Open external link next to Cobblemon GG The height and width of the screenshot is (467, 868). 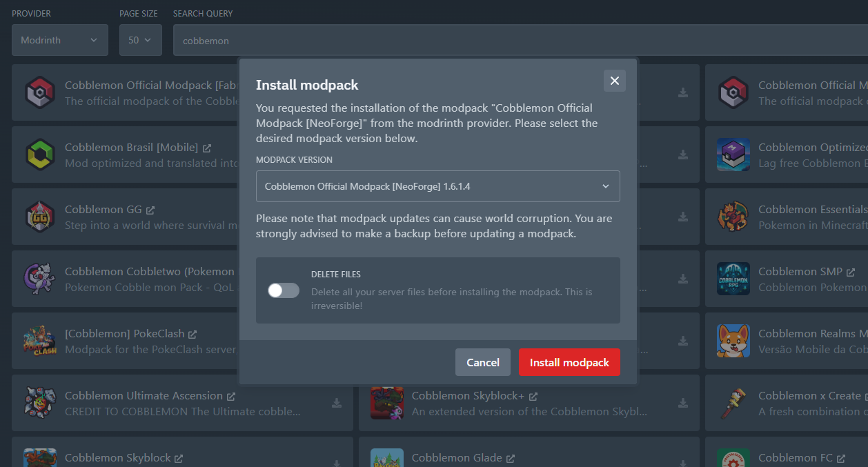[x=150, y=210]
